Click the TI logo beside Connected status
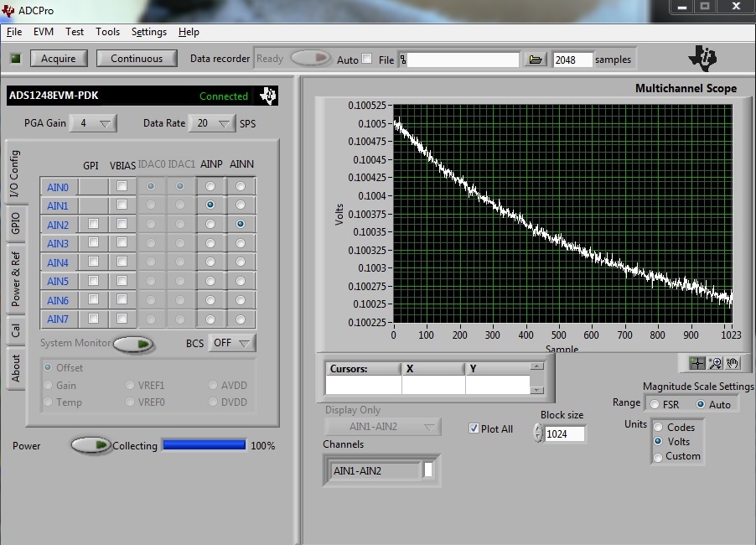This screenshot has width=756, height=545. pyautogui.click(x=267, y=96)
